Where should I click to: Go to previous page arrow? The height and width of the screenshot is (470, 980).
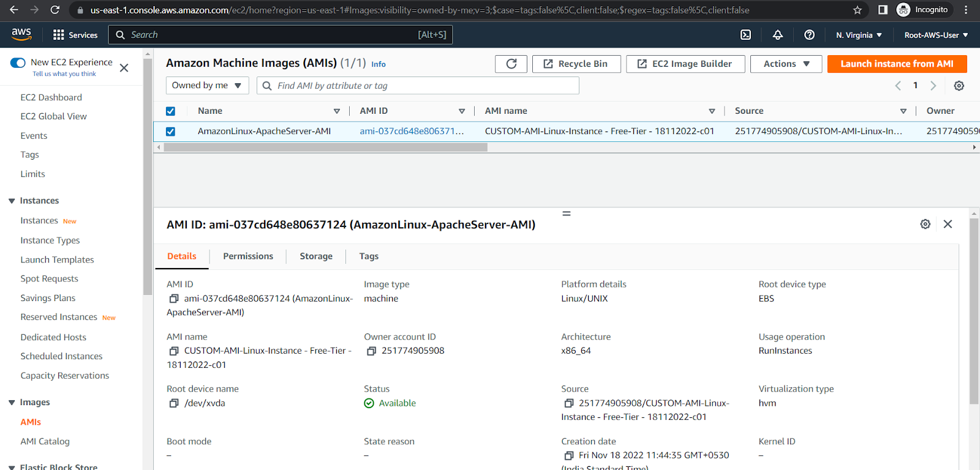coord(898,86)
